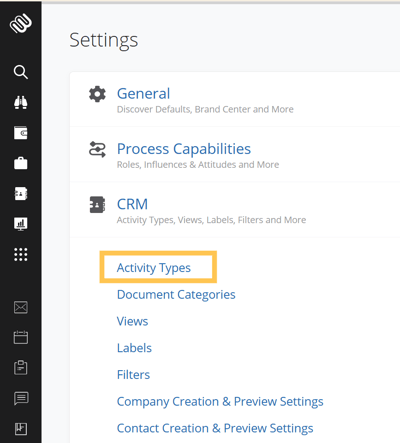Select the contacts book sidebar icon
Image resolution: width=400 pixels, height=443 pixels.
pos(21,193)
